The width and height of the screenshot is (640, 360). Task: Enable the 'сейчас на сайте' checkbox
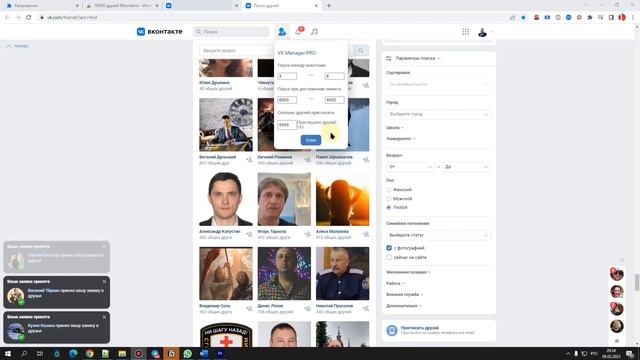click(389, 257)
